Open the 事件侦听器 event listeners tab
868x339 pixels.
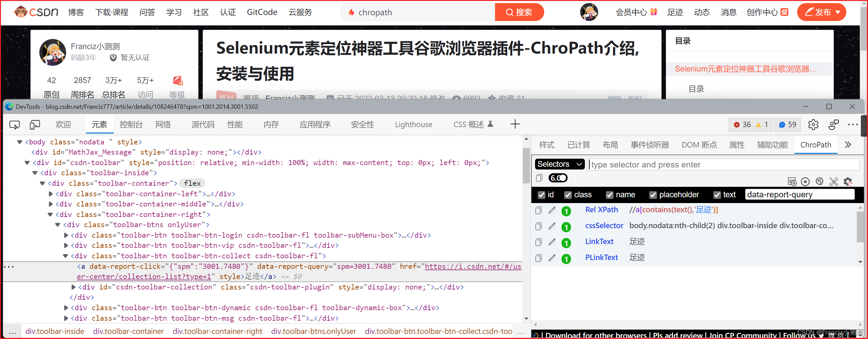pos(650,145)
